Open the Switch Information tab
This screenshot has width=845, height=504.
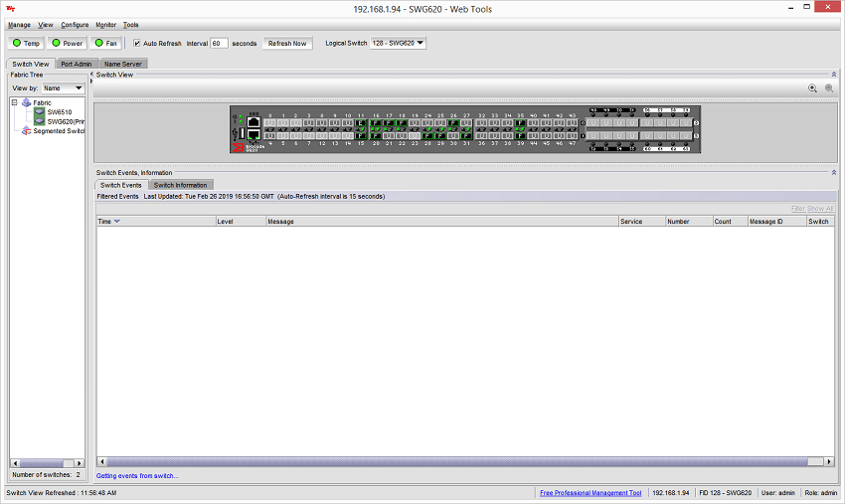(181, 185)
